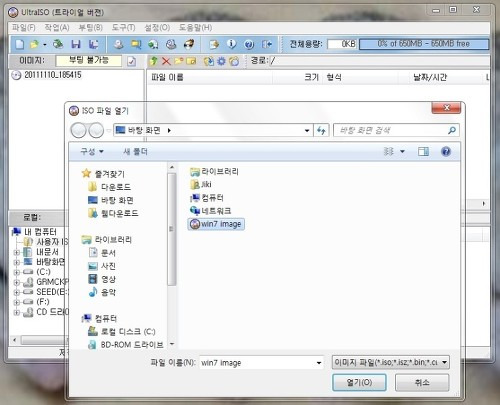The image size is (500, 405).
Task: Click the Mount to virtual drive icon
Action: (x=171, y=44)
